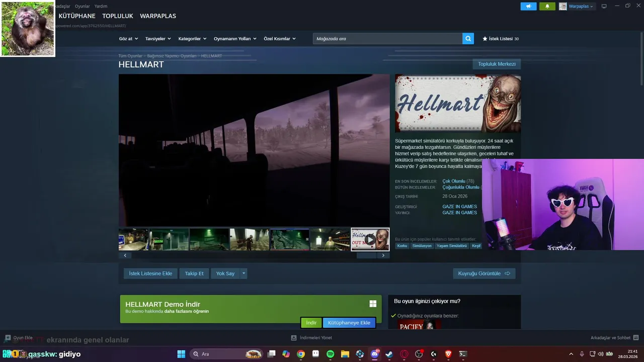Open İstek Listesi wishlist
Screen dimensions: 644x362
tap(501, 39)
